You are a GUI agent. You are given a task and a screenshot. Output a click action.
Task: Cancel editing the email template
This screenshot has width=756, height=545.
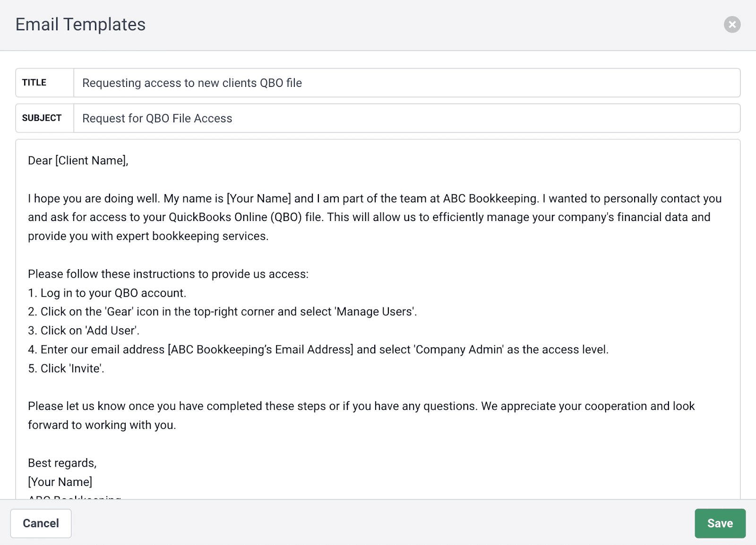tap(41, 523)
